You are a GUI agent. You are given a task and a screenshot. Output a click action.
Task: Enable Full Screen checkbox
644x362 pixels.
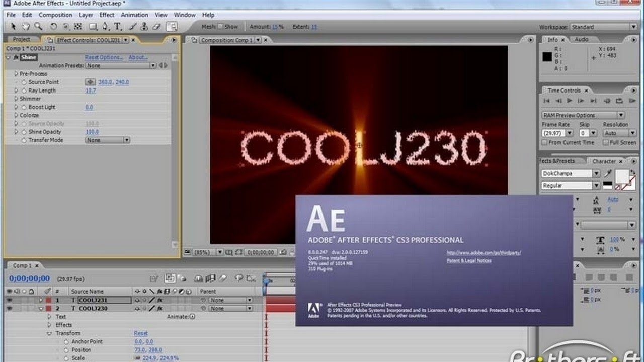[605, 143]
